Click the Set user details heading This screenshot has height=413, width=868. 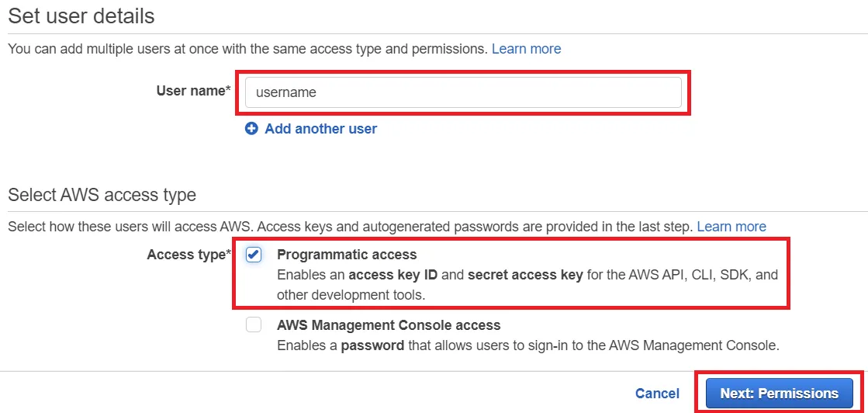tap(81, 16)
